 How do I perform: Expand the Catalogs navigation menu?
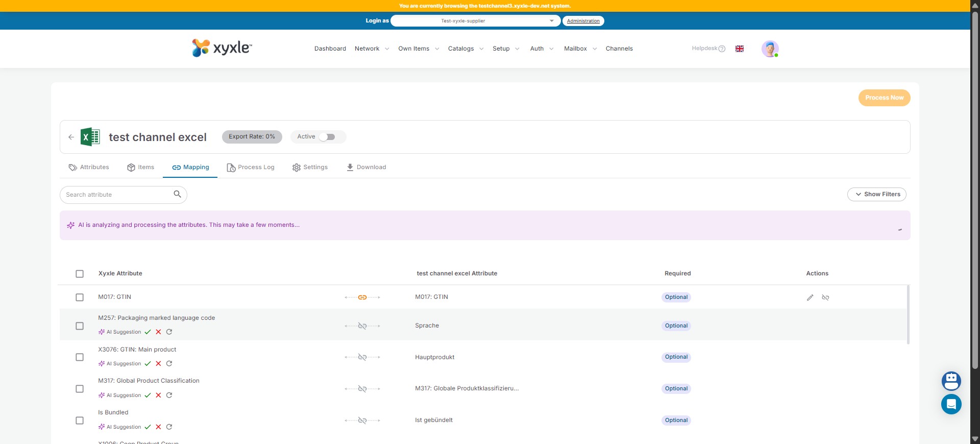coord(465,49)
